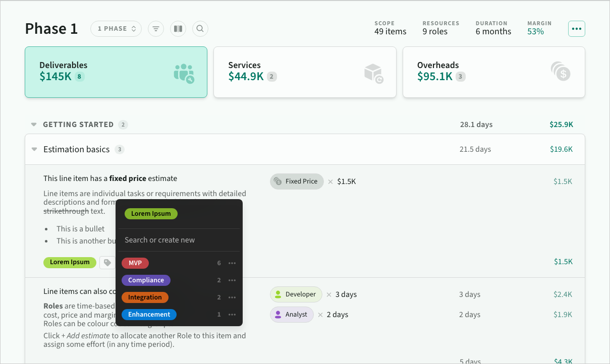
Task: Remove the selected green Lorem Ipsum tag in popup
Action: pos(151,214)
